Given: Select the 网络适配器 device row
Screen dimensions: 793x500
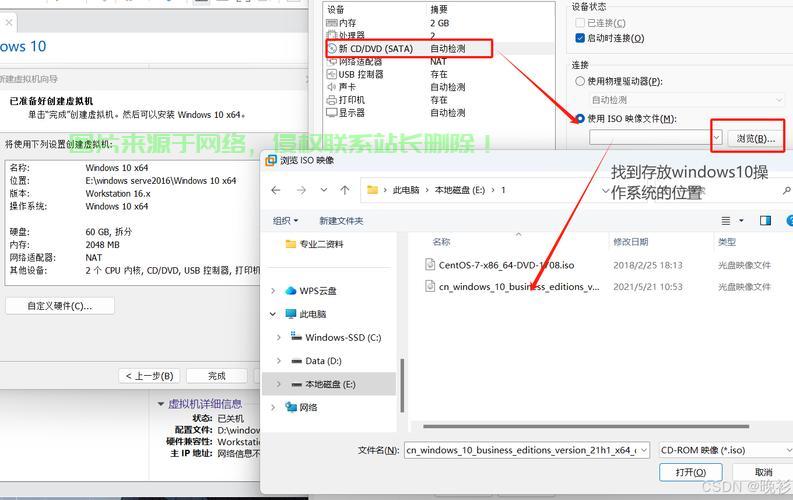Looking at the screenshot, I should [438, 62].
